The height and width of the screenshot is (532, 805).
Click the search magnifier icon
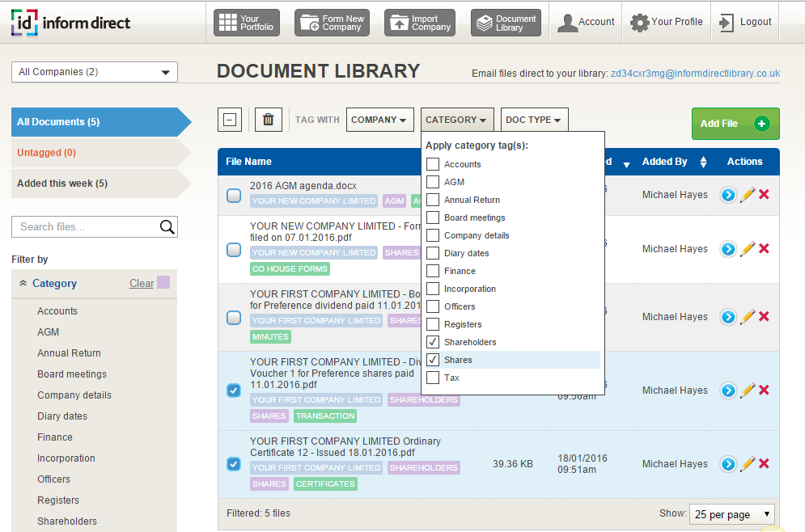click(x=167, y=227)
